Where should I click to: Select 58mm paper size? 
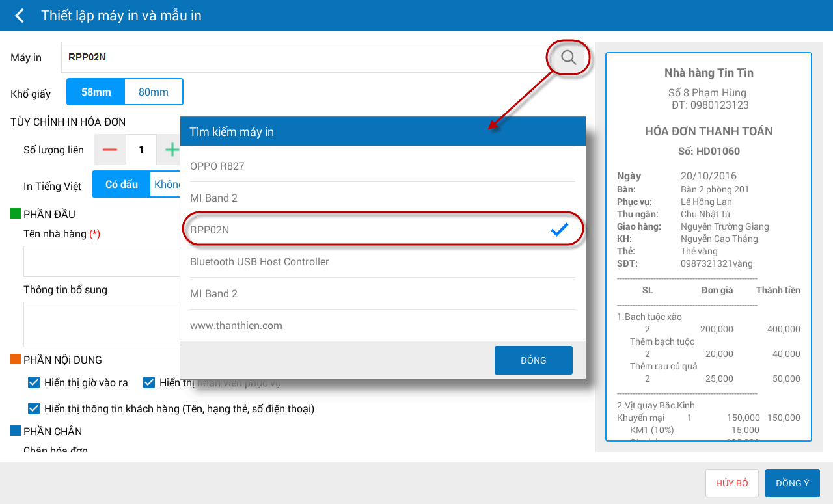[96, 92]
